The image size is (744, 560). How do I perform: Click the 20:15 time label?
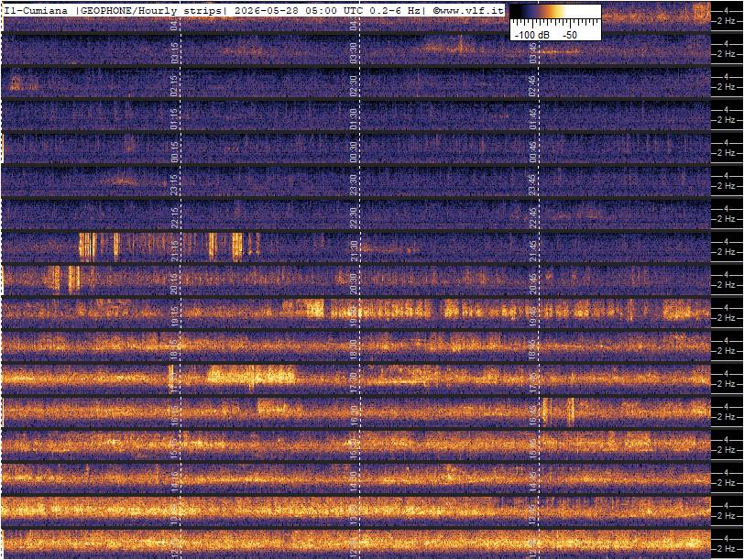(175, 284)
